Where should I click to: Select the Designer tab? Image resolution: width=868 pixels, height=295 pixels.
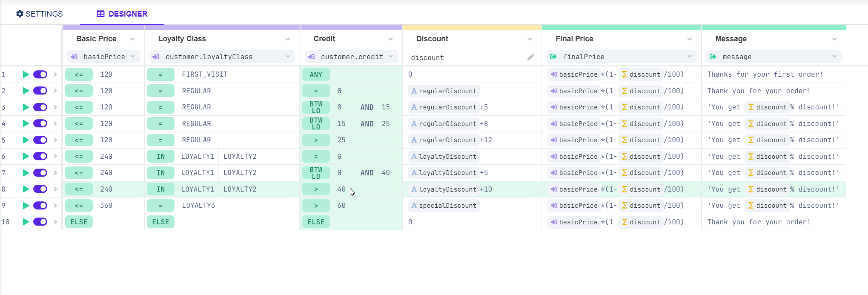(122, 14)
